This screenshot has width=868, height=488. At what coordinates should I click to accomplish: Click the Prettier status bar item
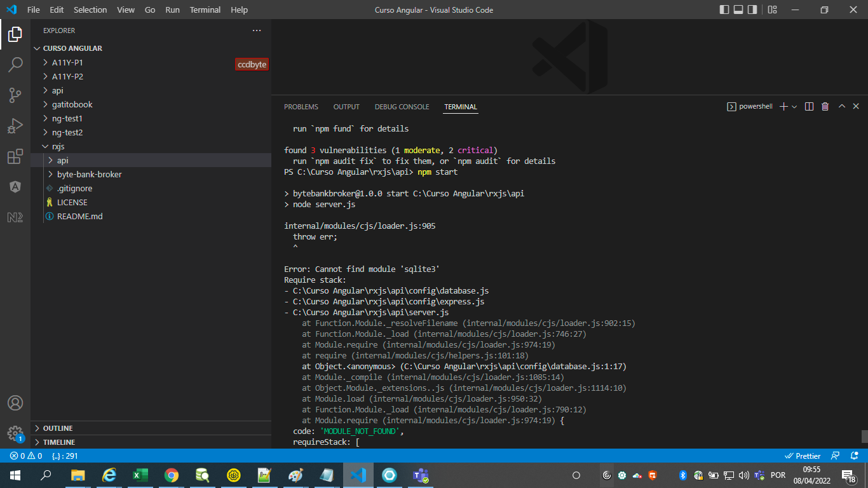point(803,456)
